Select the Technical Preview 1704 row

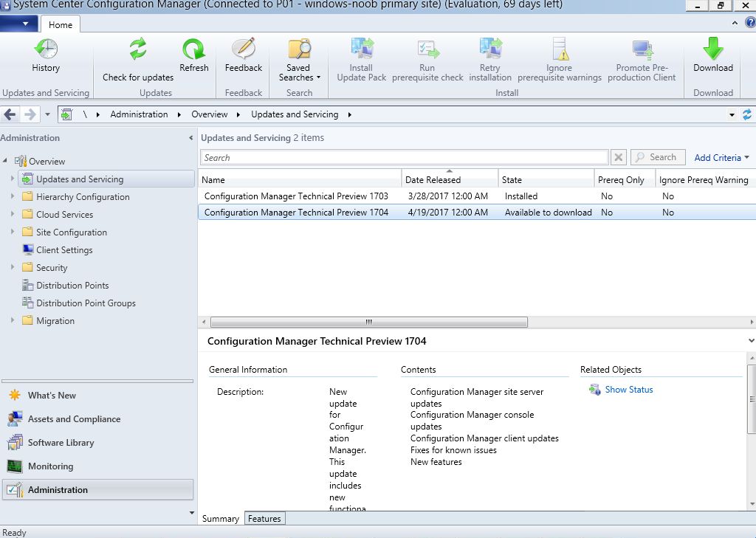(x=477, y=212)
